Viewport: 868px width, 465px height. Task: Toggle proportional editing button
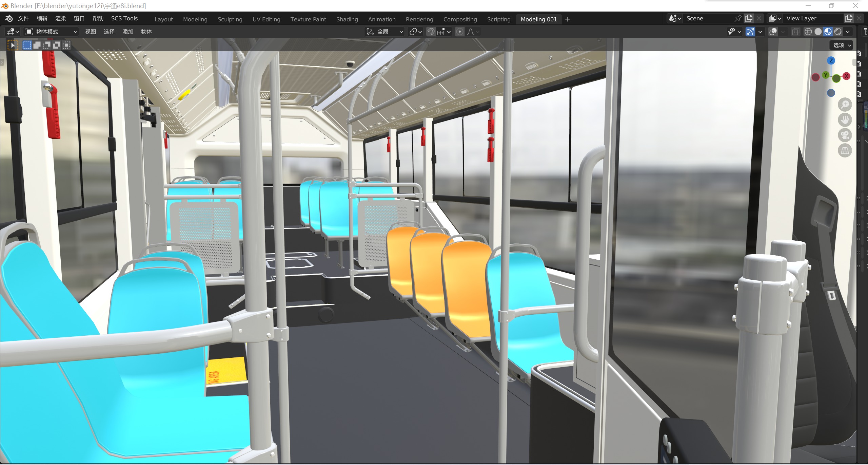click(x=459, y=32)
